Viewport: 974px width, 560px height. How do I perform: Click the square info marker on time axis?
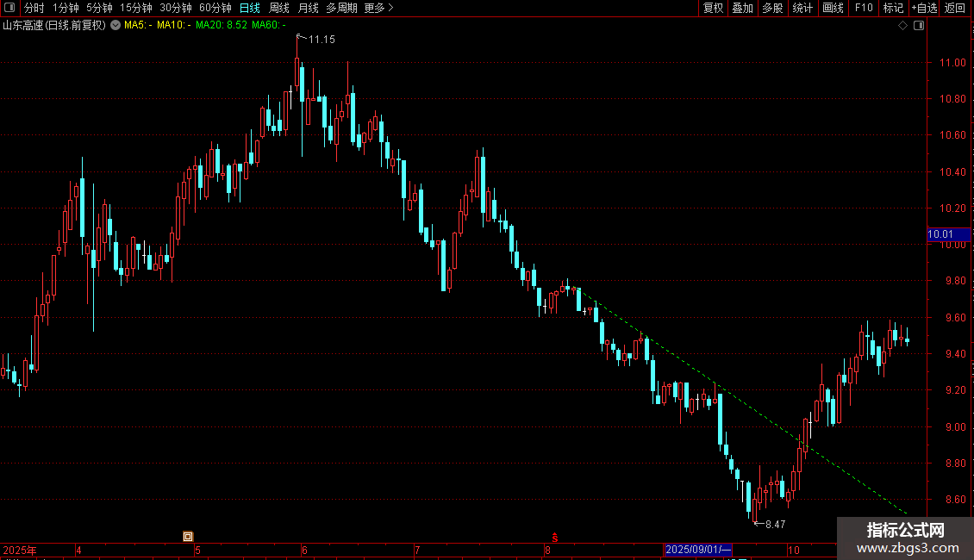[188, 537]
